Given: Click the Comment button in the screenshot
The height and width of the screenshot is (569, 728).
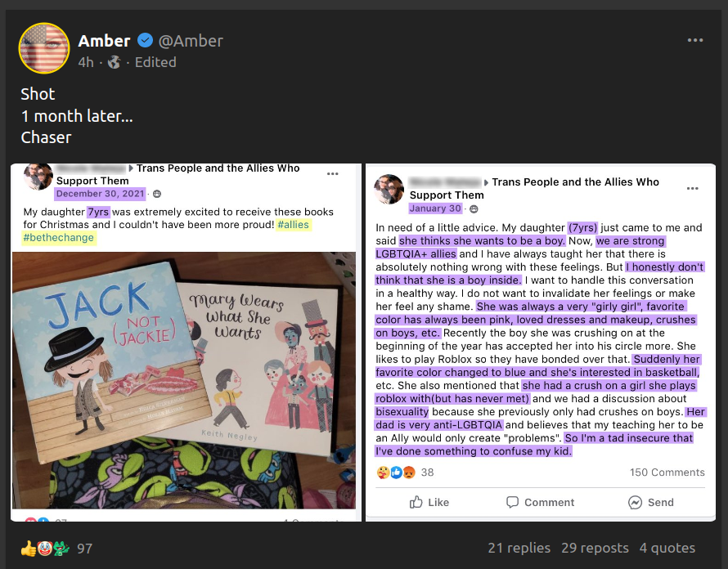Looking at the screenshot, I should (540, 502).
